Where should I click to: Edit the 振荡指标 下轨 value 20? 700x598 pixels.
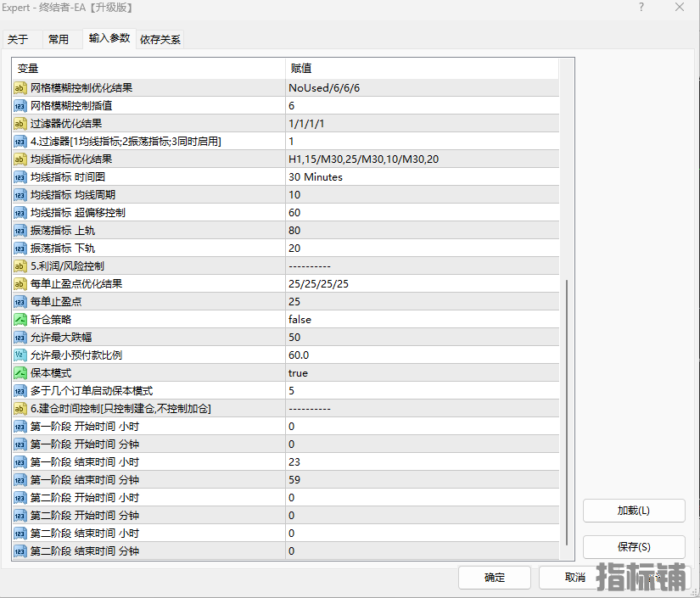423,249
